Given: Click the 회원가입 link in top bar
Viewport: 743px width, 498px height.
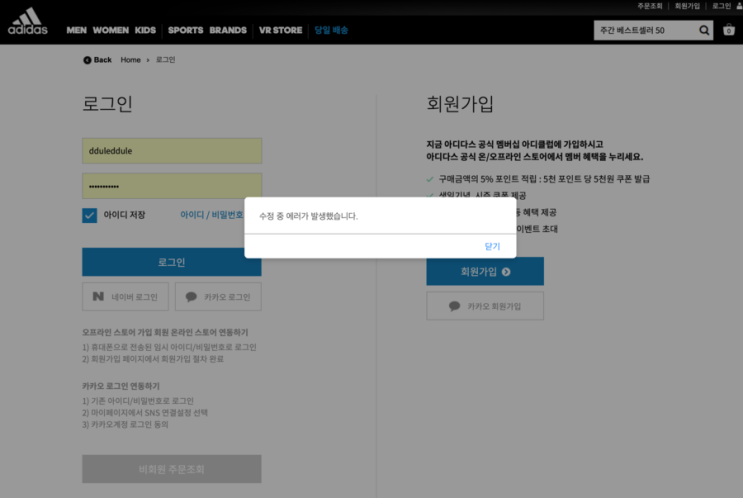Looking at the screenshot, I should click(687, 6).
